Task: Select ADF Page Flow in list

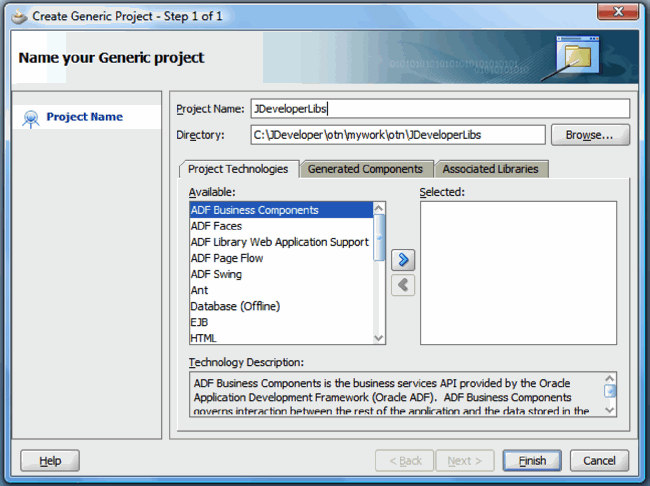Action: 281,258
